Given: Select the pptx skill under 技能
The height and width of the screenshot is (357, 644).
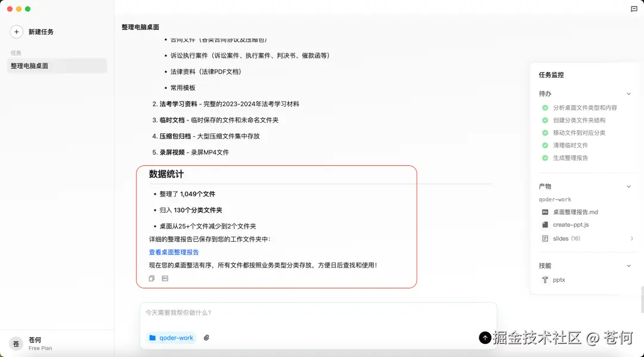Looking at the screenshot, I should (x=558, y=279).
